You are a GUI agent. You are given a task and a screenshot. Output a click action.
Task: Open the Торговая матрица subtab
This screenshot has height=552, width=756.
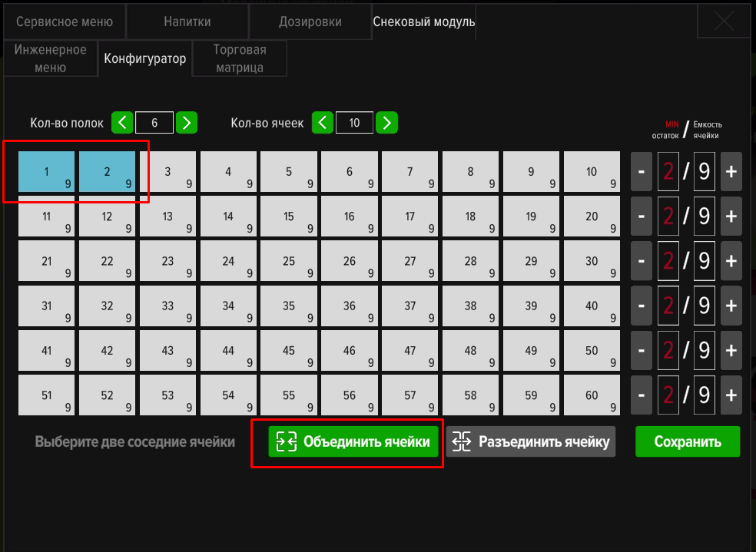click(240, 58)
